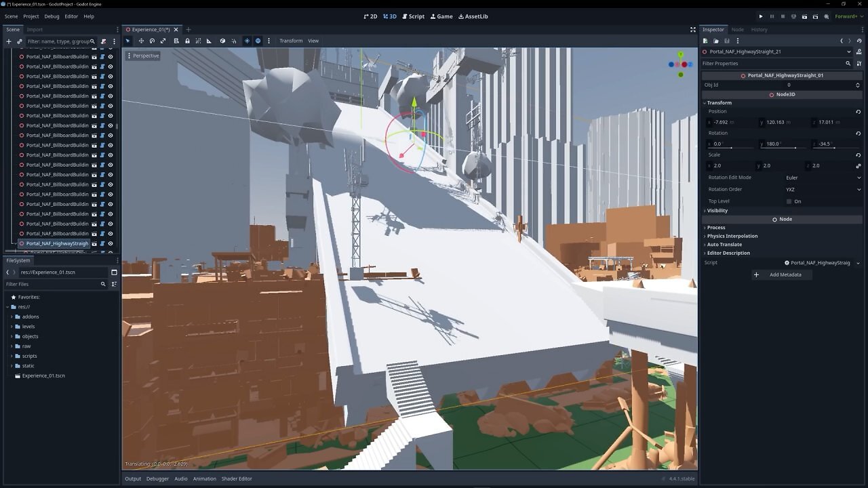Expand the Physics Interpolation section
The width and height of the screenshot is (868, 488).
point(732,236)
